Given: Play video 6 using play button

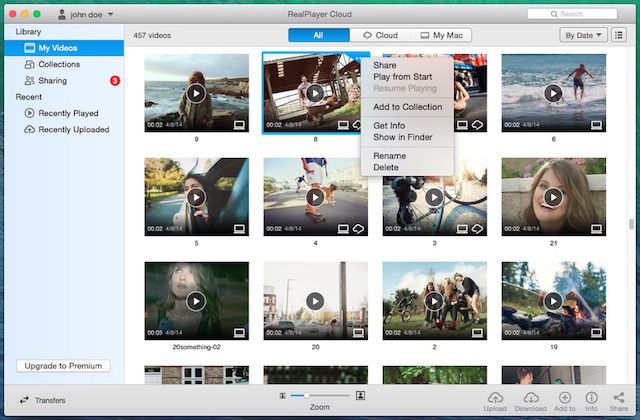Looking at the screenshot, I should [x=553, y=93].
